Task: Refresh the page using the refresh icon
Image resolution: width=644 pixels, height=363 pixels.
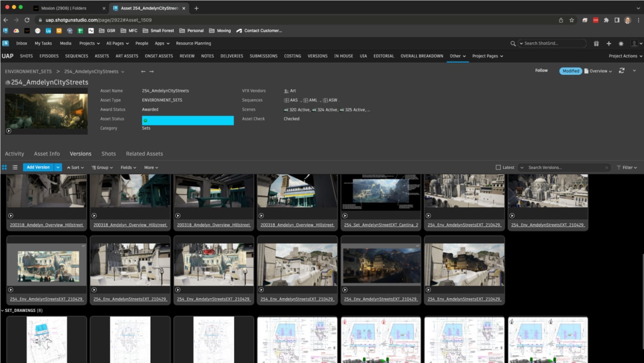Action: [622, 71]
